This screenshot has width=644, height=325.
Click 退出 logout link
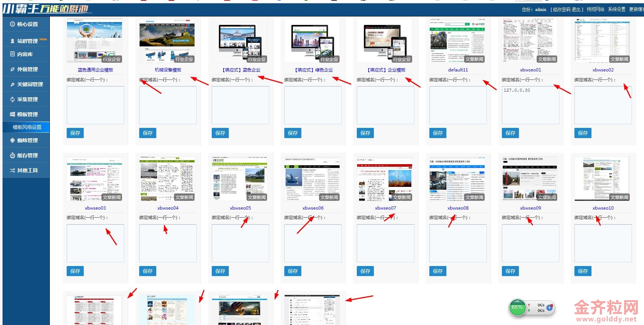[x=576, y=10]
